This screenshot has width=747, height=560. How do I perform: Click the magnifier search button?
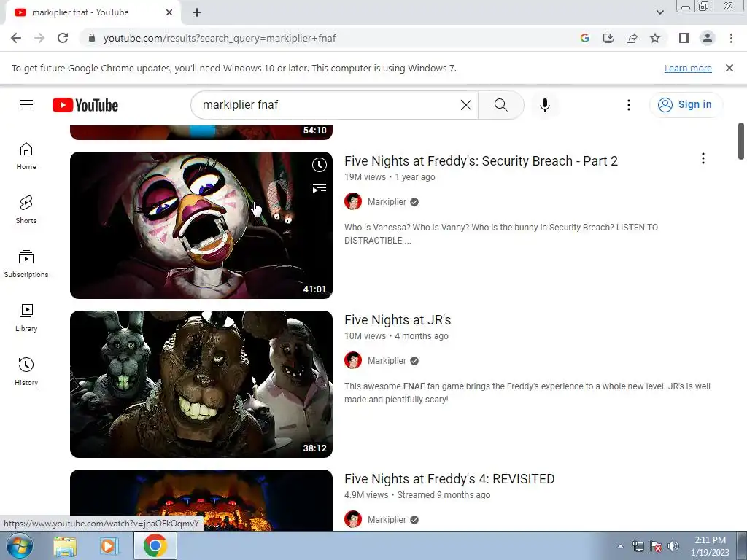500,105
